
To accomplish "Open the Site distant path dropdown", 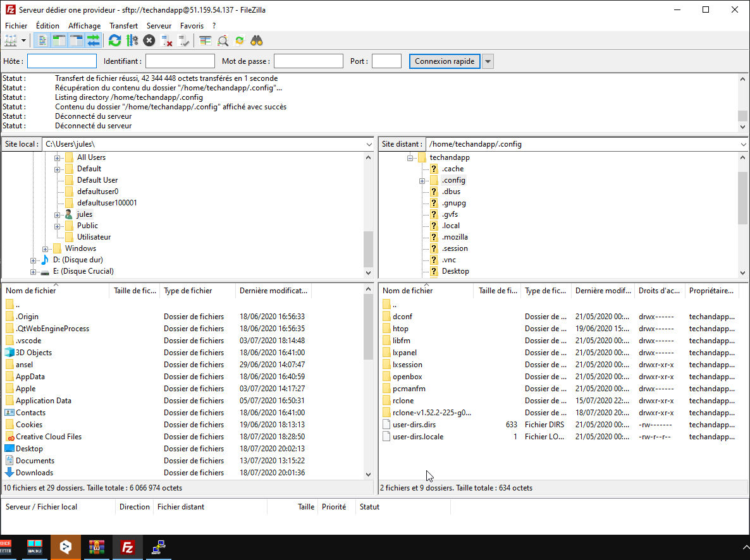I will point(743,144).
